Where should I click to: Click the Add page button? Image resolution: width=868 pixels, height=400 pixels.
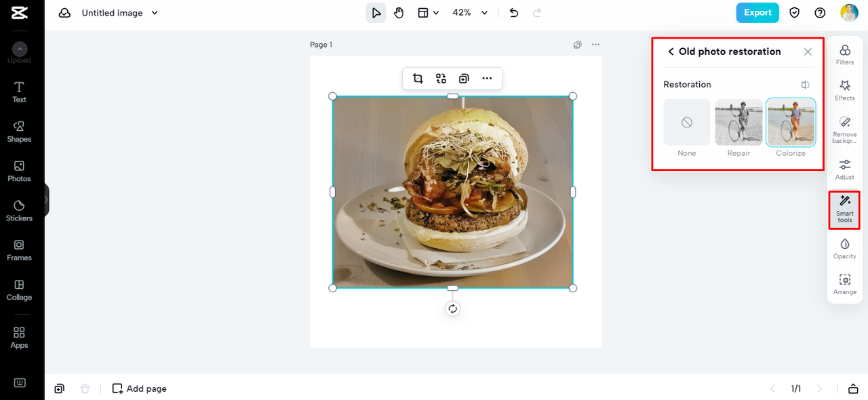(x=139, y=388)
